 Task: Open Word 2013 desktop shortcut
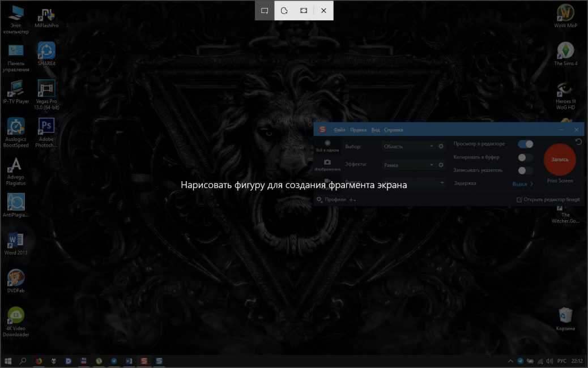click(x=16, y=243)
